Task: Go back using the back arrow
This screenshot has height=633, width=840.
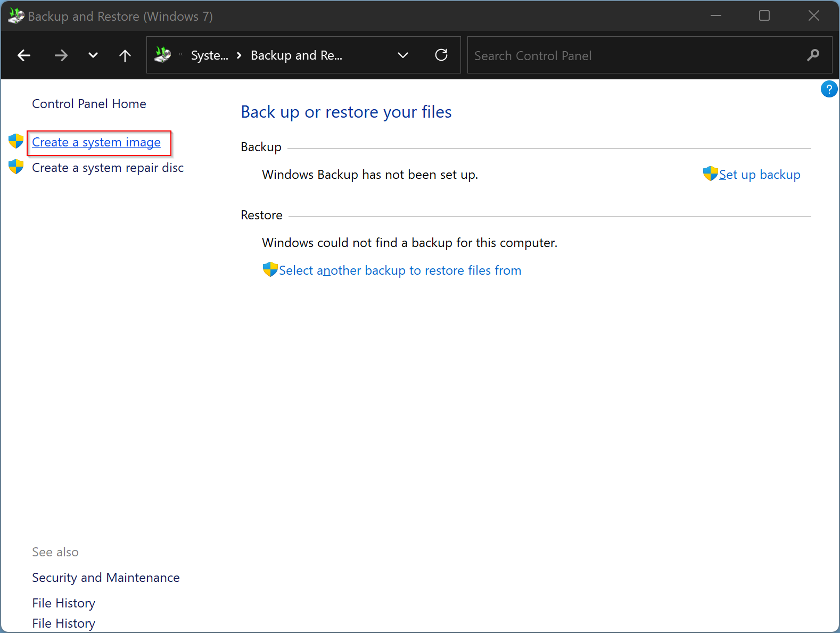Action: pyautogui.click(x=24, y=55)
